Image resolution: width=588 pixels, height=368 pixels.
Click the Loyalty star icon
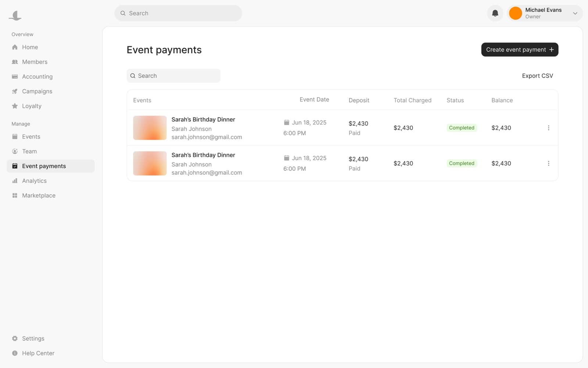[15, 106]
